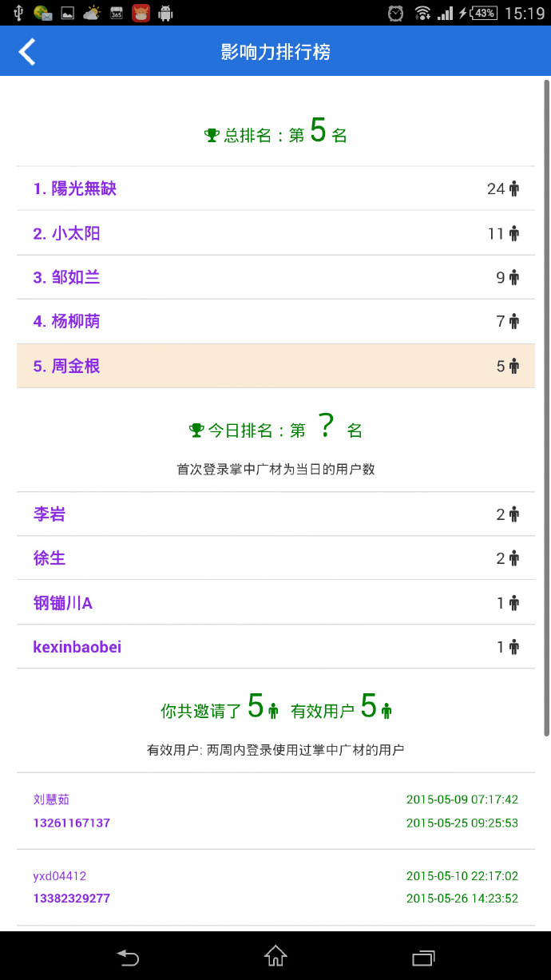Tap green person icon after 有效用户 5
This screenshot has width=551, height=980.
(386, 710)
